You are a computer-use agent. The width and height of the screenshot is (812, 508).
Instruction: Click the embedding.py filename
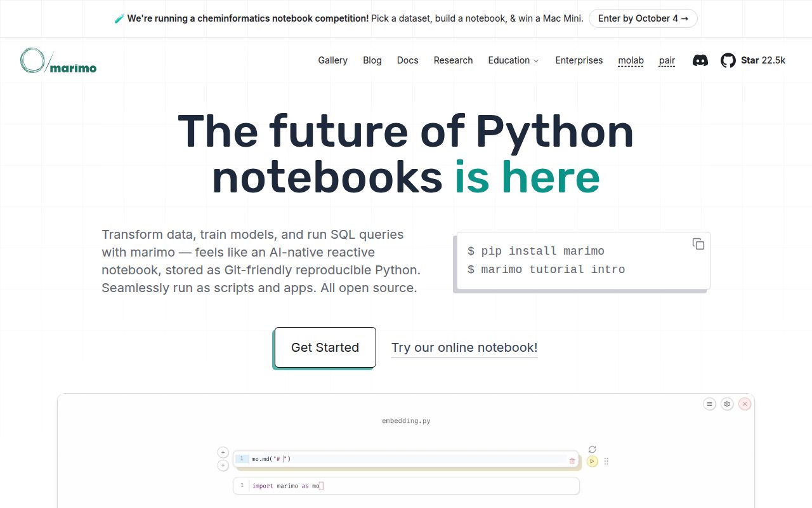click(x=406, y=421)
